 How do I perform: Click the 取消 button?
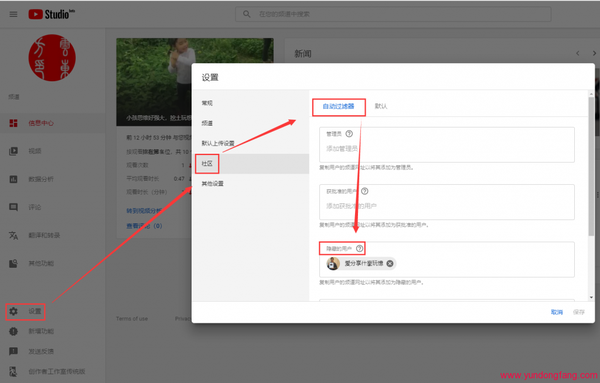[557, 312]
